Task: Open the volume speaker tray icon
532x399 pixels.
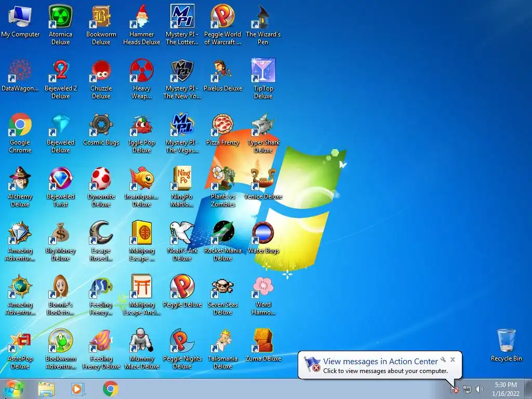Action: 480,389
